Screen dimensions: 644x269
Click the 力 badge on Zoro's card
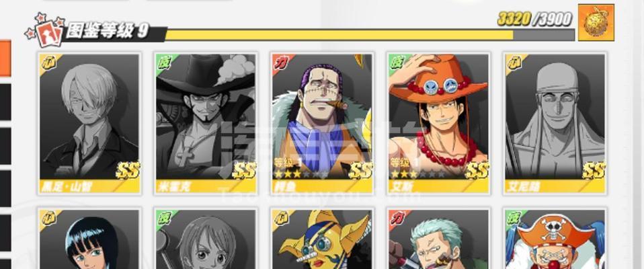tap(397, 219)
